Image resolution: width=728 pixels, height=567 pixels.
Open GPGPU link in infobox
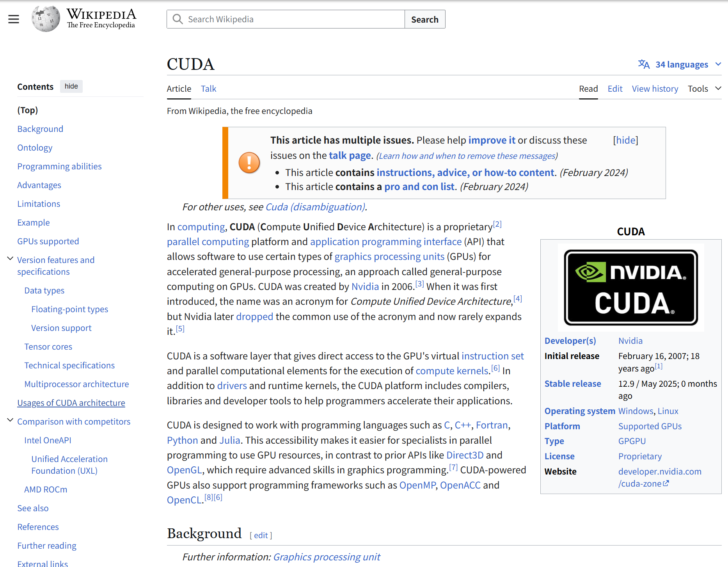pyautogui.click(x=632, y=441)
